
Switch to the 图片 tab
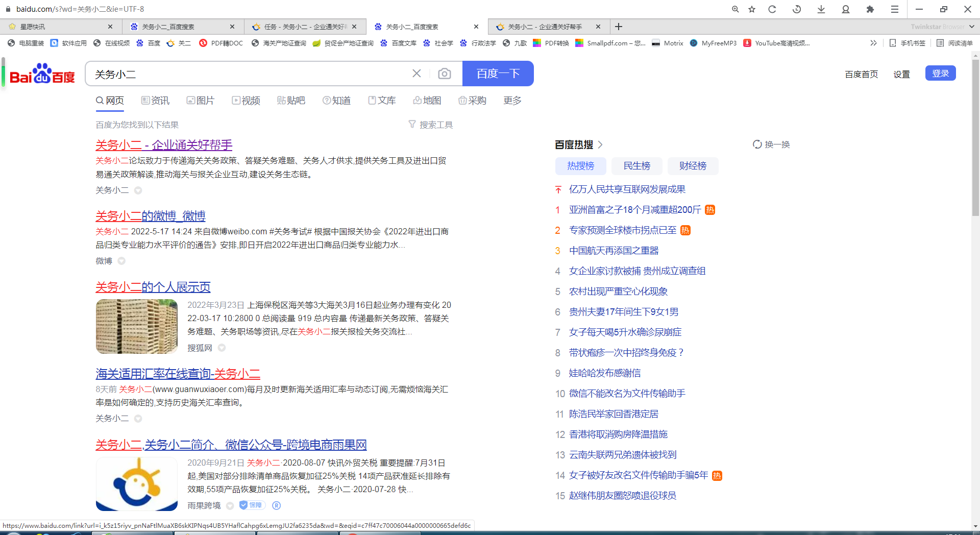tap(200, 101)
